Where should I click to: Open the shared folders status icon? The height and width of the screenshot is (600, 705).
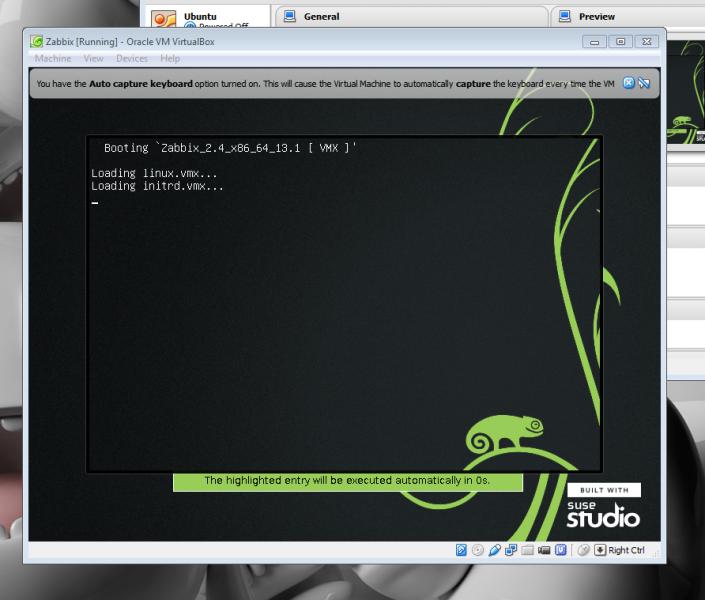tap(527, 550)
